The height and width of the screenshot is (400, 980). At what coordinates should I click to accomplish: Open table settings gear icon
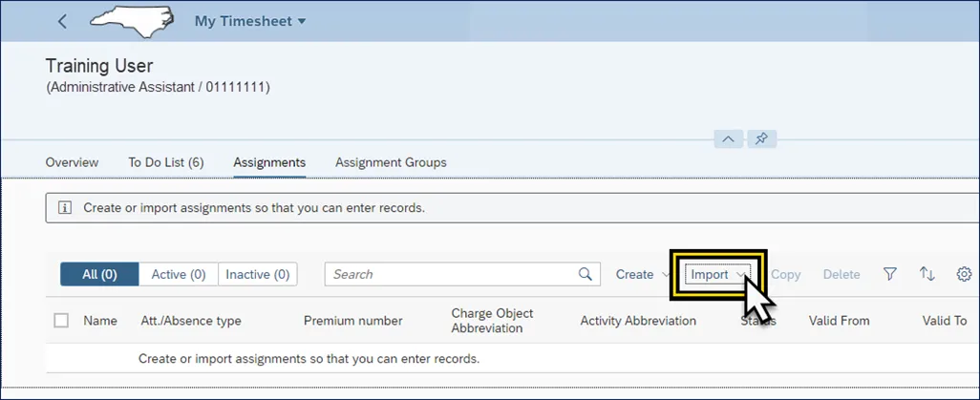coord(964,275)
